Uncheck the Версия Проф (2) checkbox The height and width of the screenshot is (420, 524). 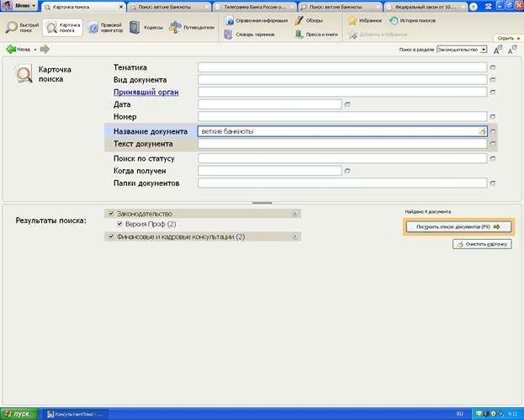pos(120,224)
